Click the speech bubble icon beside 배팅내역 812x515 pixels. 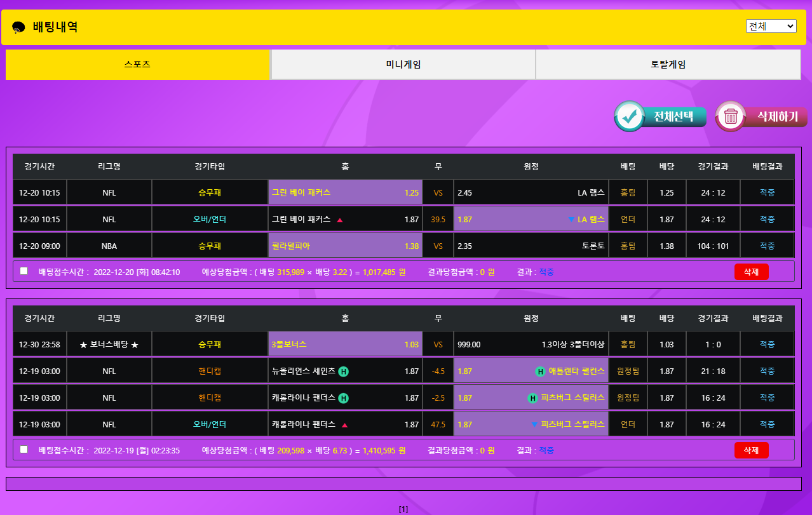tap(18, 27)
